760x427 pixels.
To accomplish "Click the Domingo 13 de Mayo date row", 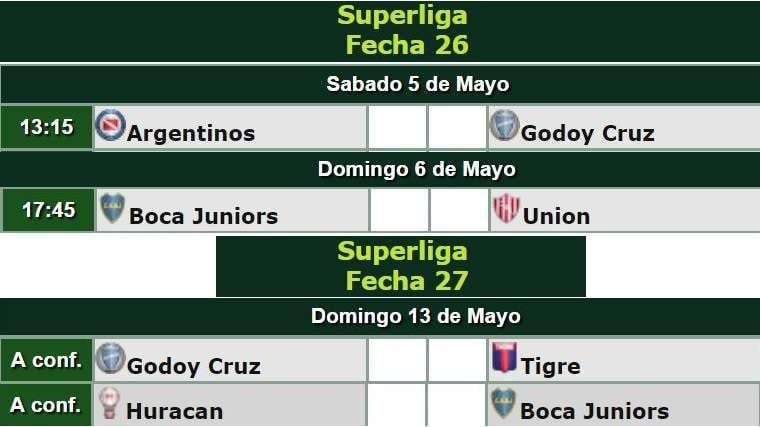I will (415, 316).
